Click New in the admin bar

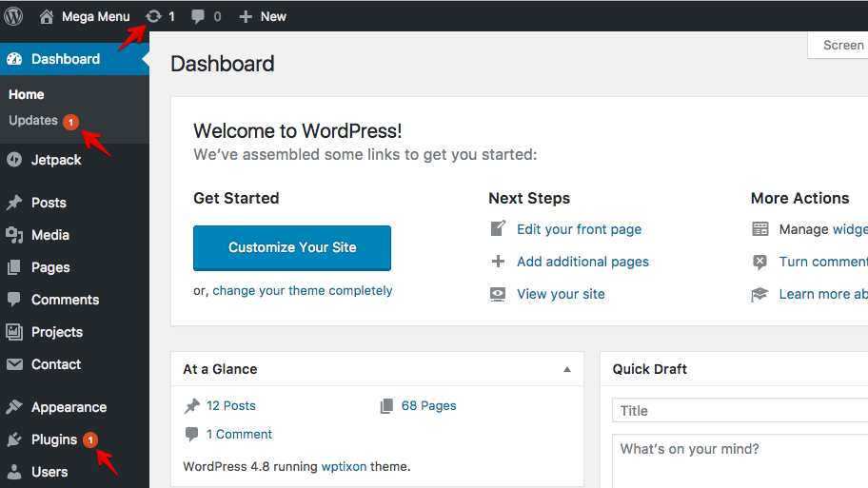click(273, 16)
